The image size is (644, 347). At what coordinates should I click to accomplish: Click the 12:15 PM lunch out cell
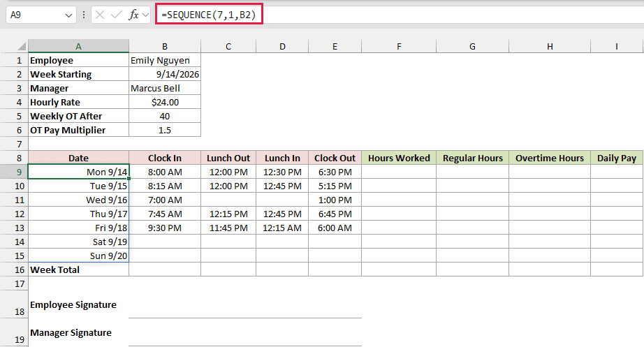[228, 214]
